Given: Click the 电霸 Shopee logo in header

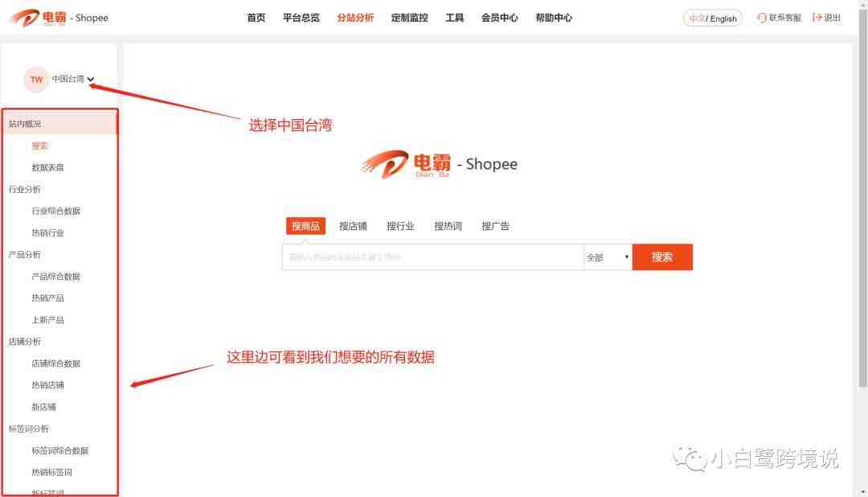Looking at the screenshot, I should [x=59, y=18].
